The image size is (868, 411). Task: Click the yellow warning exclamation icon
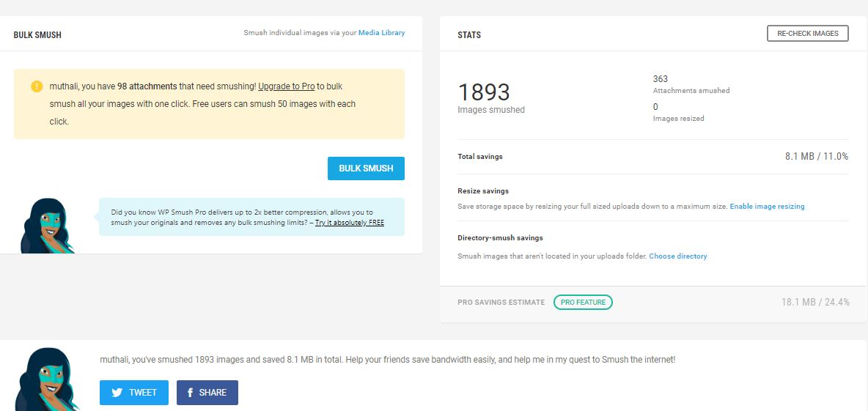pyautogui.click(x=37, y=86)
